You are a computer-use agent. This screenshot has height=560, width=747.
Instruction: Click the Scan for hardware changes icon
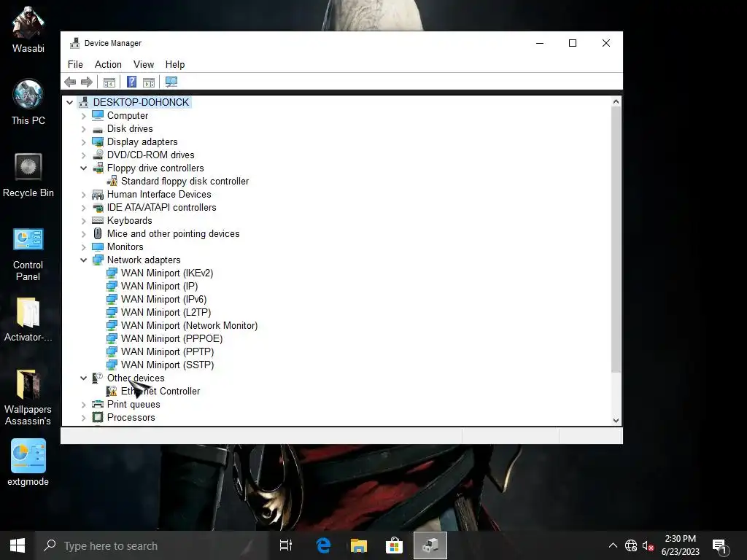pos(171,82)
